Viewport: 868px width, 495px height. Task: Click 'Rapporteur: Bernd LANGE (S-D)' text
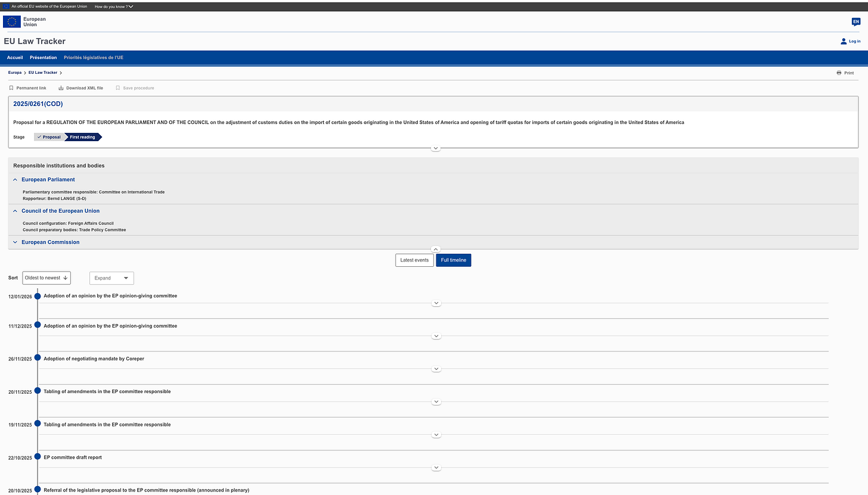point(54,198)
